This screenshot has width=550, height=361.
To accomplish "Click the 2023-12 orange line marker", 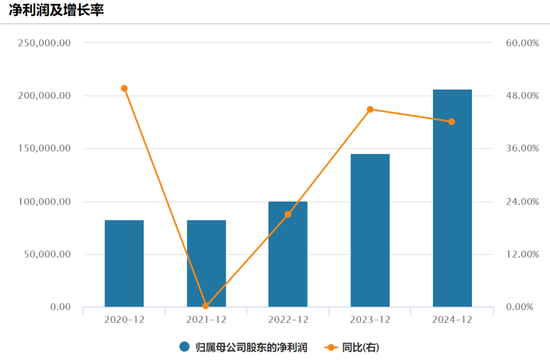I will (370, 109).
